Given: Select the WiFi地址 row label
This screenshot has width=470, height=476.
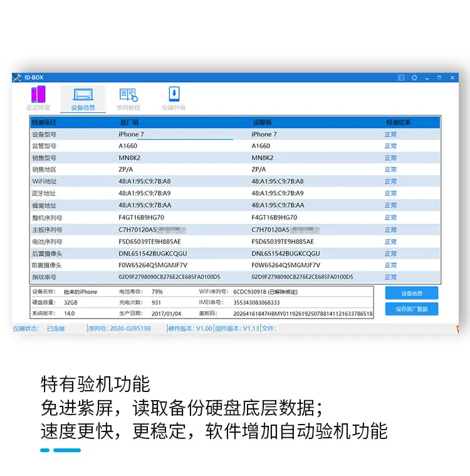Looking at the screenshot, I should [x=44, y=181].
